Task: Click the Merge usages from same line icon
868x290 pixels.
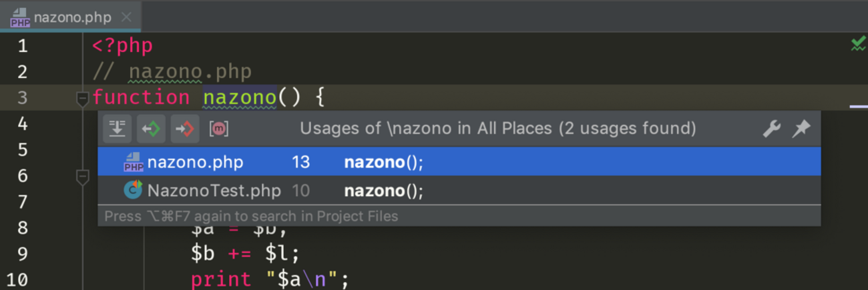Action: click(x=117, y=129)
